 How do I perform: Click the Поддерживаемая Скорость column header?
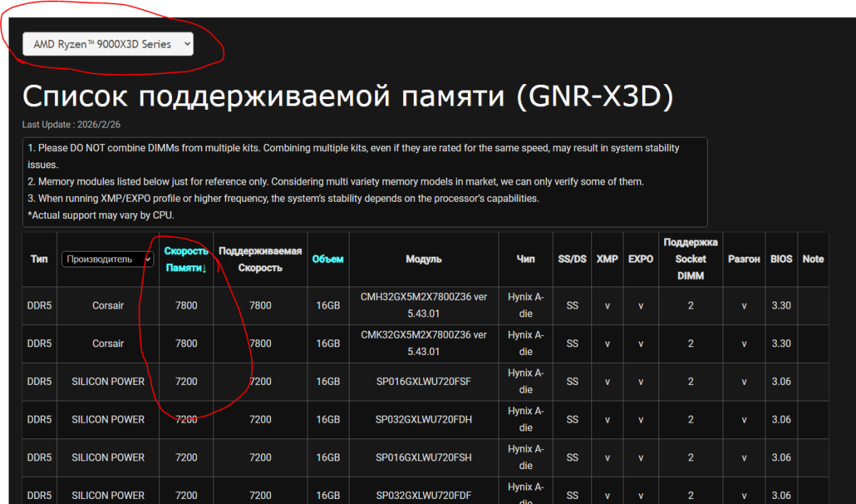pyautogui.click(x=260, y=259)
